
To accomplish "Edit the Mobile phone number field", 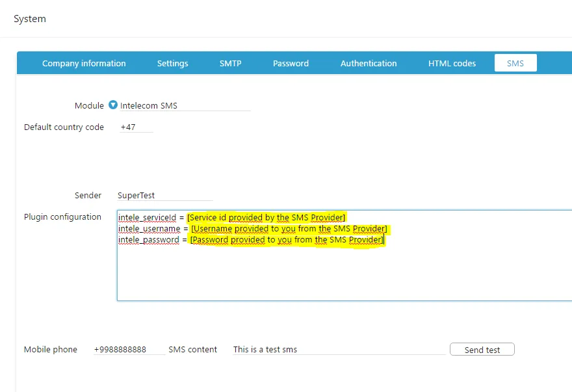I will [x=129, y=349].
